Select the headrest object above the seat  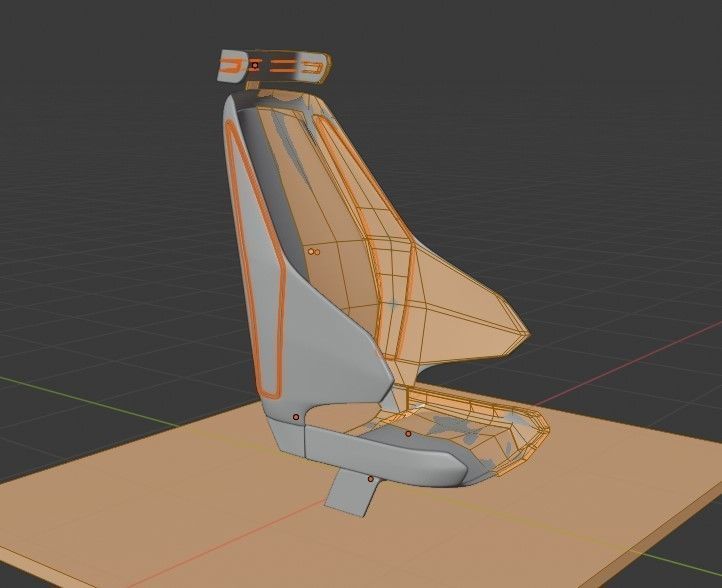pos(274,68)
